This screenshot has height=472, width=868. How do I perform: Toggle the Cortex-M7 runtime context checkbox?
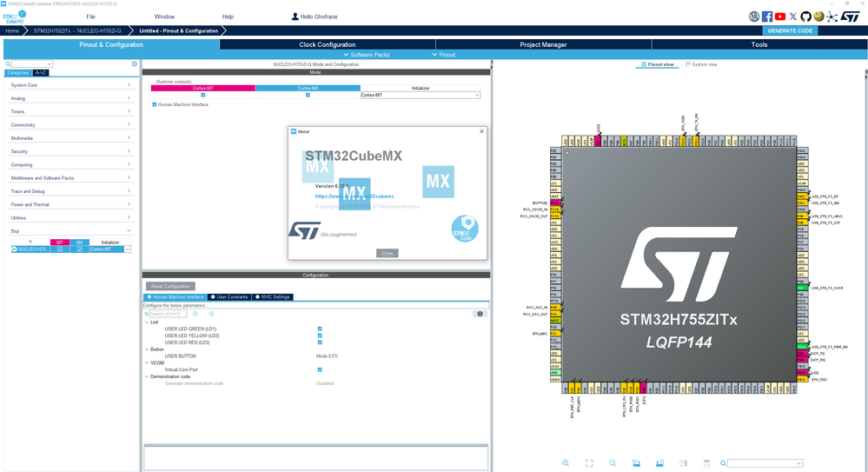[203, 95]
